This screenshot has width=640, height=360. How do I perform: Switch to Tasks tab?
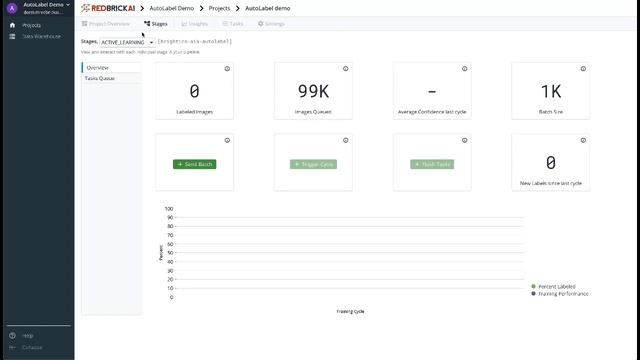click(x=233, y=24)
